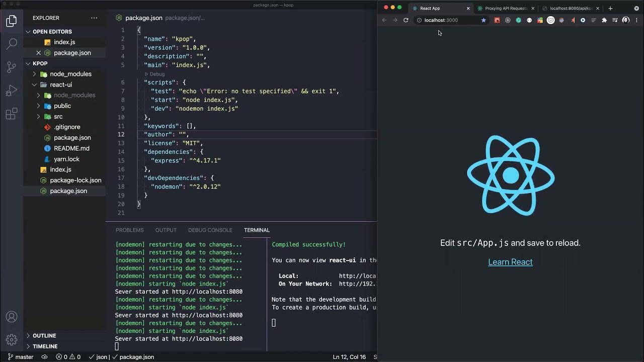Open index.js in Open Editors

tap(64, 42)
